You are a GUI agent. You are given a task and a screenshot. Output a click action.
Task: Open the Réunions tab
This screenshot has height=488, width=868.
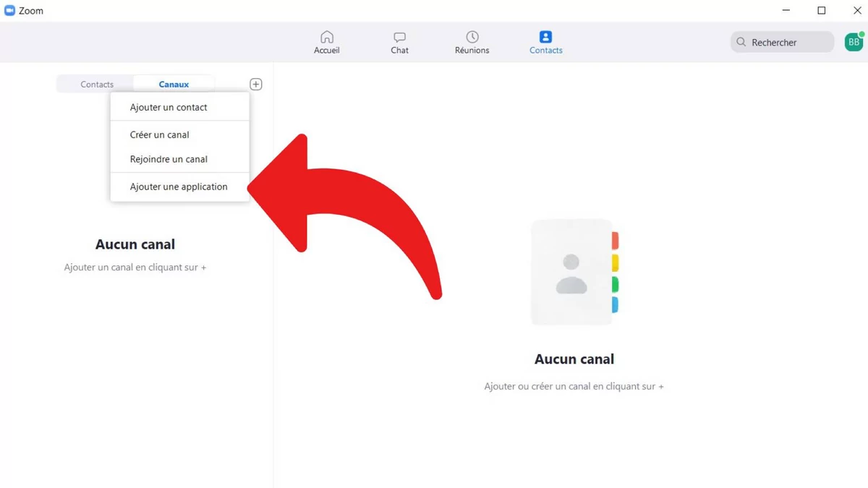[472, 43]
